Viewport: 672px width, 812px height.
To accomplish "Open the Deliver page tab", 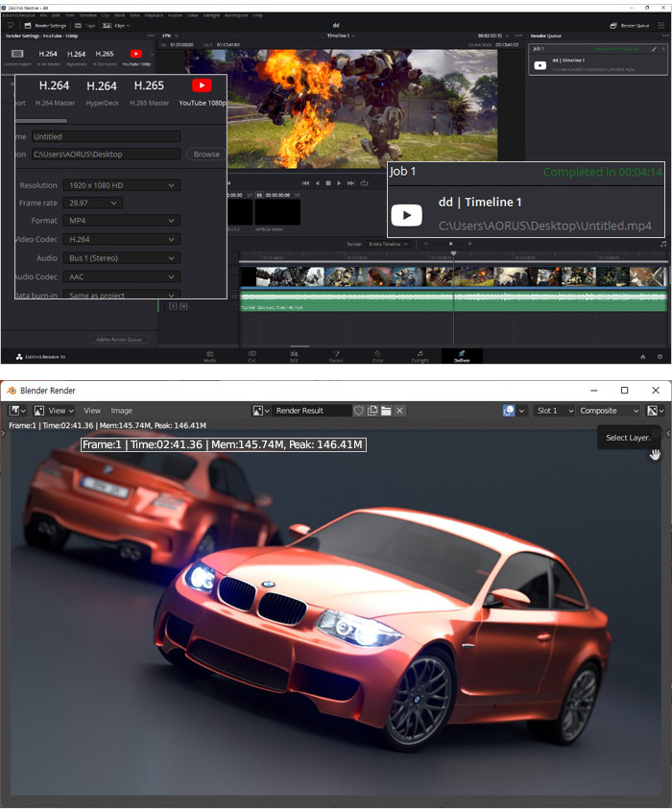I will pos(462,356).
